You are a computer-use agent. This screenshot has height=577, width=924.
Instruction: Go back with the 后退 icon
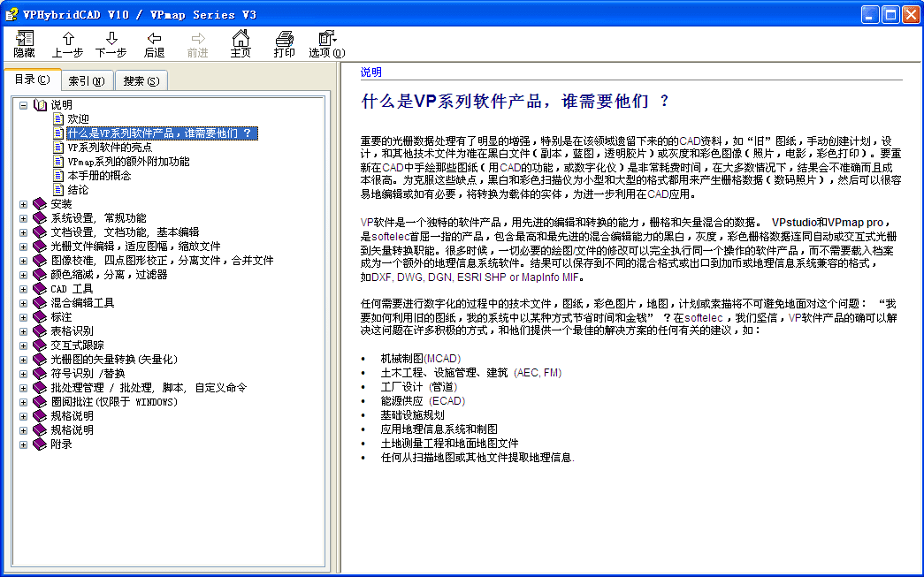(x=155, y=39)
